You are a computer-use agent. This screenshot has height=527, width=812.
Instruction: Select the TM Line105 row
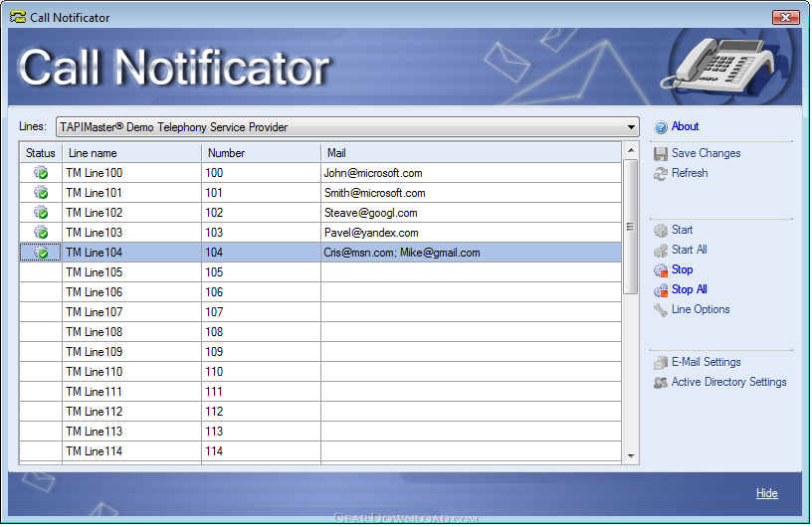tap(320, 272)
